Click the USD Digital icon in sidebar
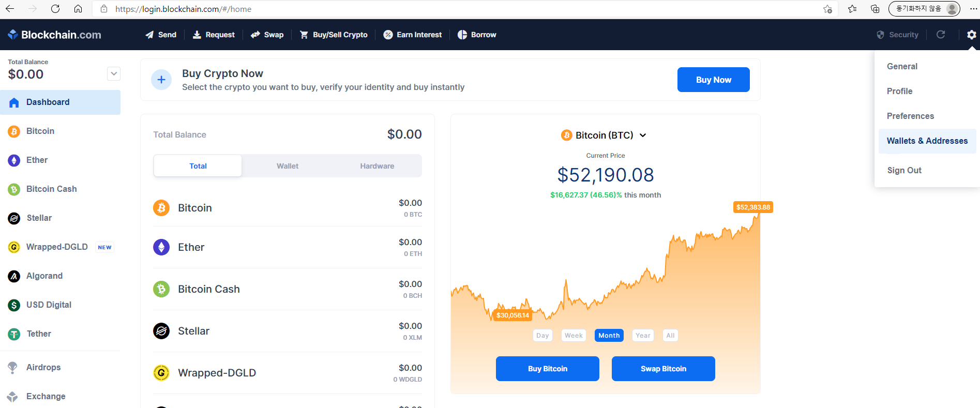The image size is (980, 408). (14, 305)
